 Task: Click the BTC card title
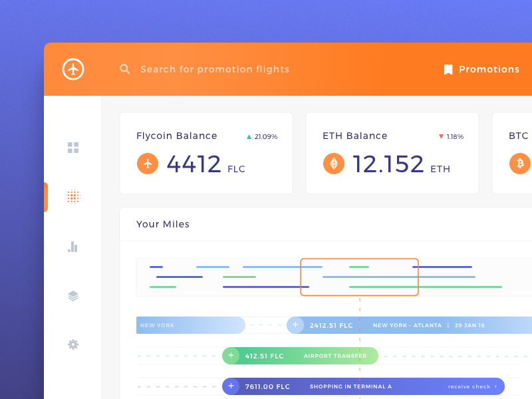click(519, 136)
